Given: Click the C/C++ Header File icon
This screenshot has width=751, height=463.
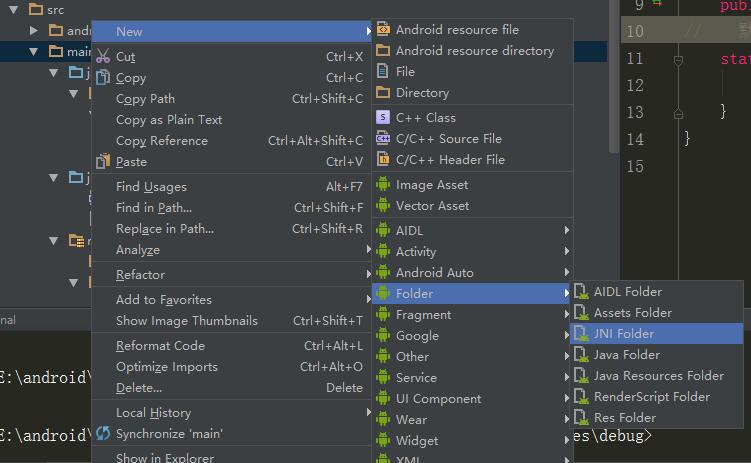Looking at the screenshot, I should [x=383, y=159].
